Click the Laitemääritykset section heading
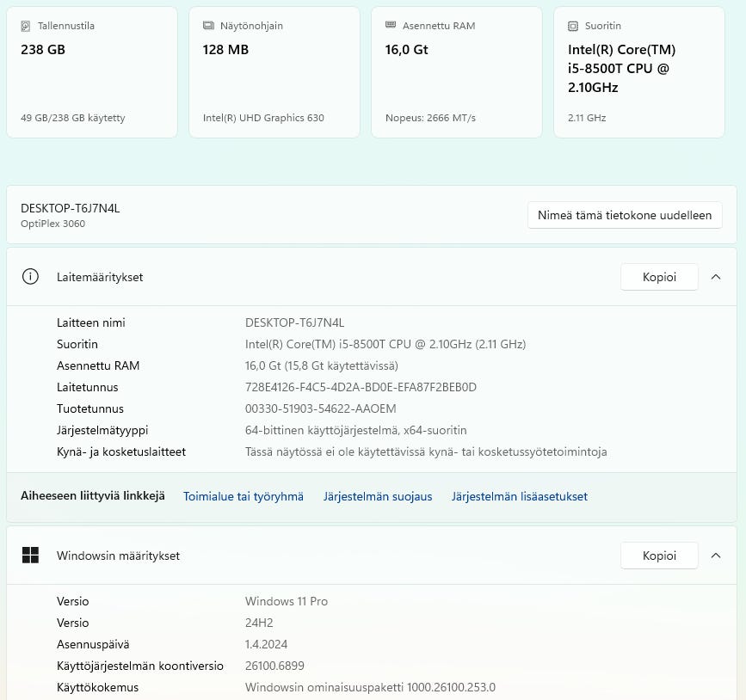Screen dimensions: 746x700 pos(100,277)
